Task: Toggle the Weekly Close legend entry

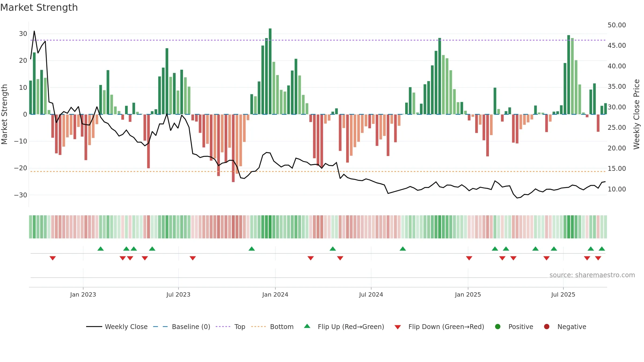Action: [117, 327]
